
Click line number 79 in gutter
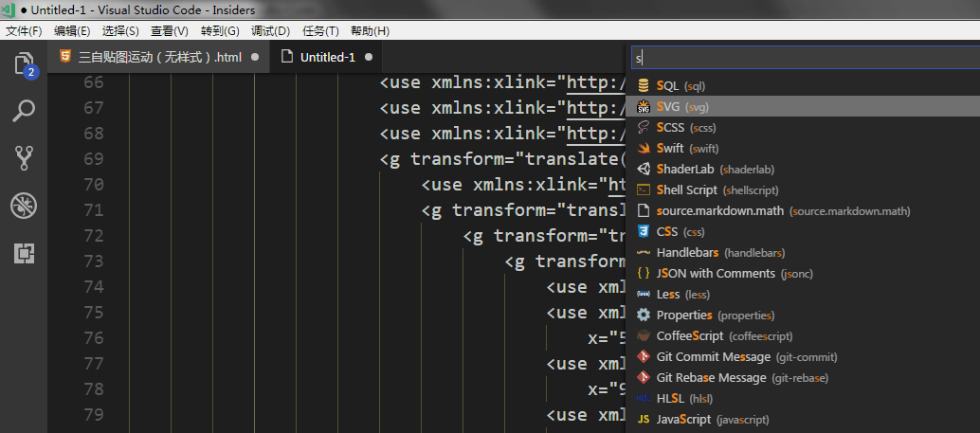coord(93,414)
